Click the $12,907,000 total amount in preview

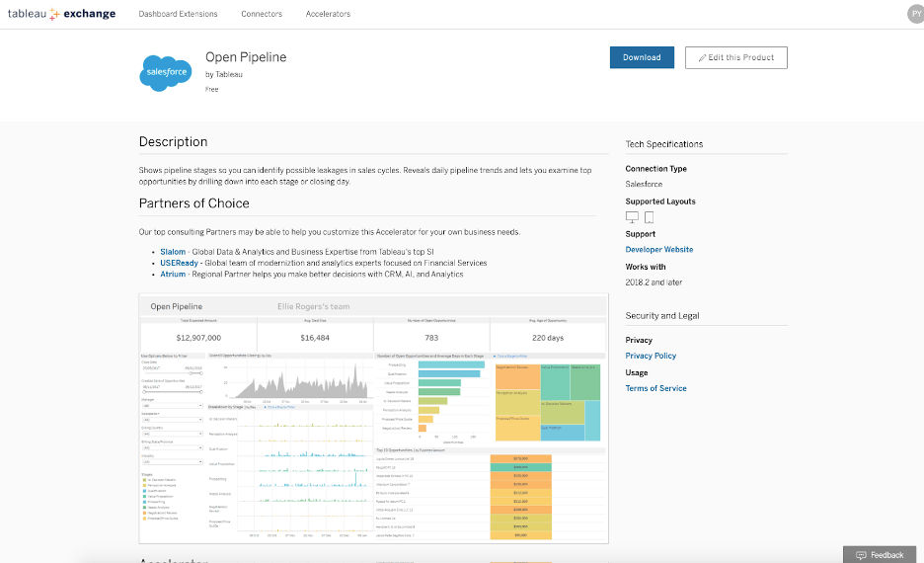tap(198, 338)
